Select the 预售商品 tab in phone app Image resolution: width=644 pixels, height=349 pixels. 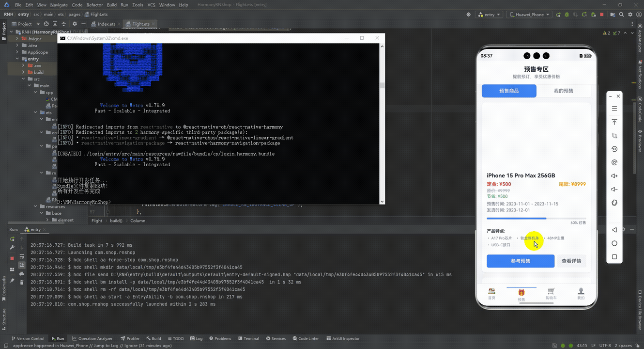click(509, 91)
